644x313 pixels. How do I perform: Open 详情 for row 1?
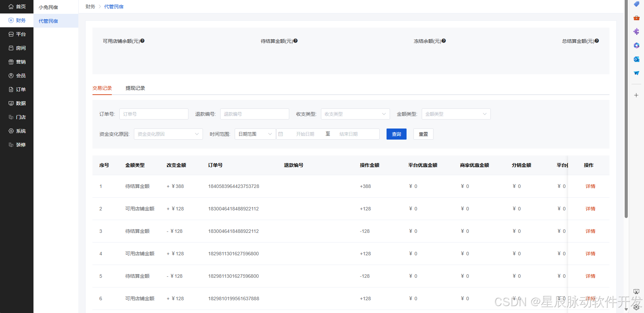tap(591, 186)
